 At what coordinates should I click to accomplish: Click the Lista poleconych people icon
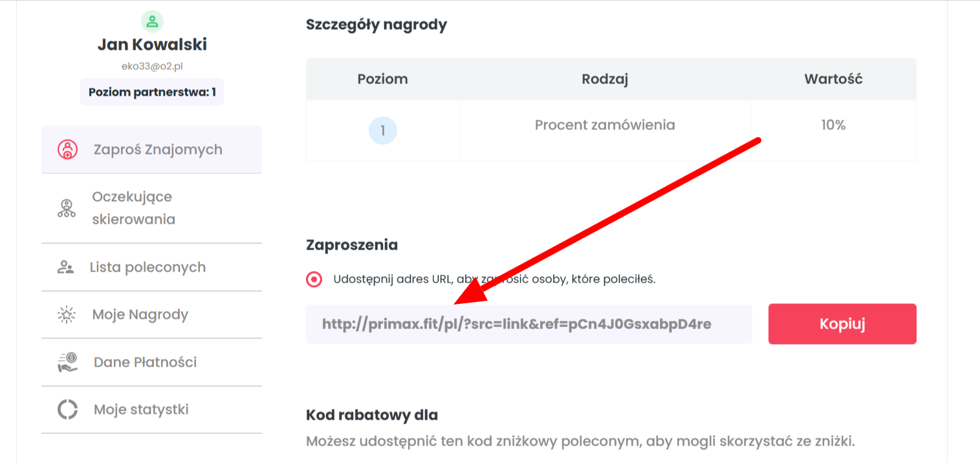coord(65,267)
